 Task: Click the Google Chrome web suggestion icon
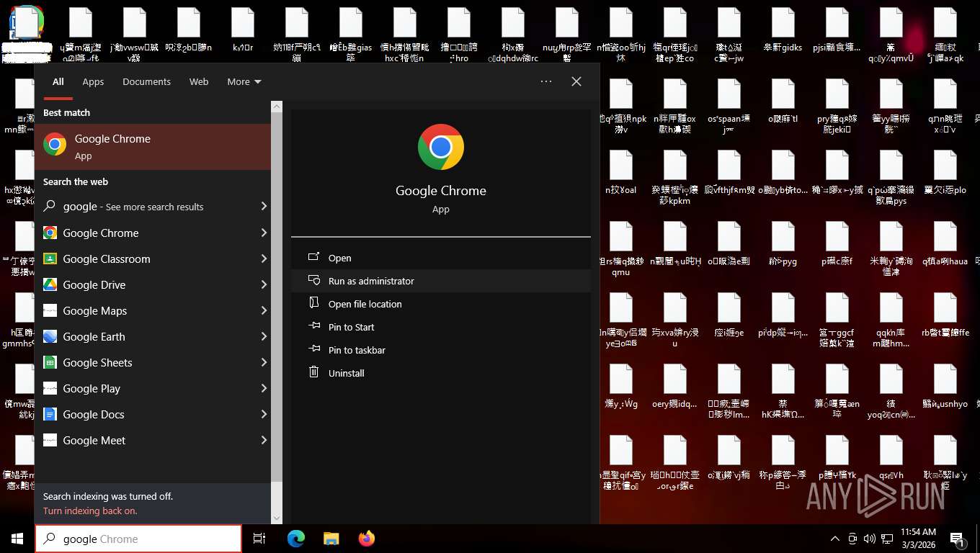[50, 233]
